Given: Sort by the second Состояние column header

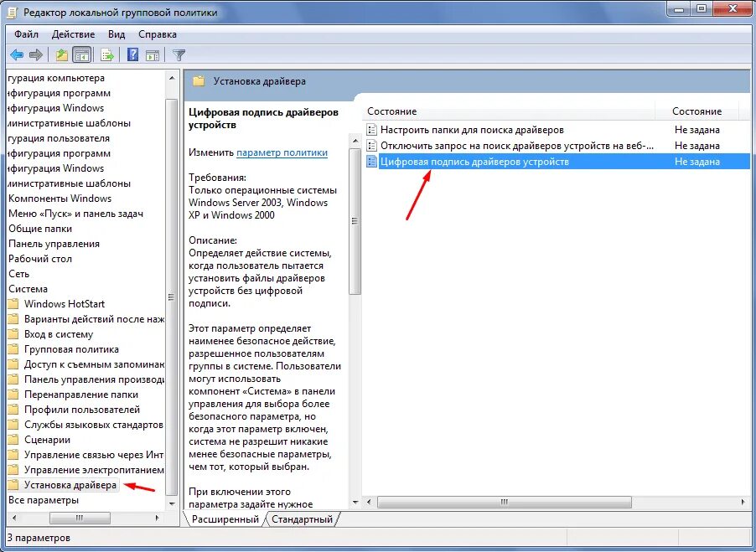Looking at the screenshot, I should 696,111.
